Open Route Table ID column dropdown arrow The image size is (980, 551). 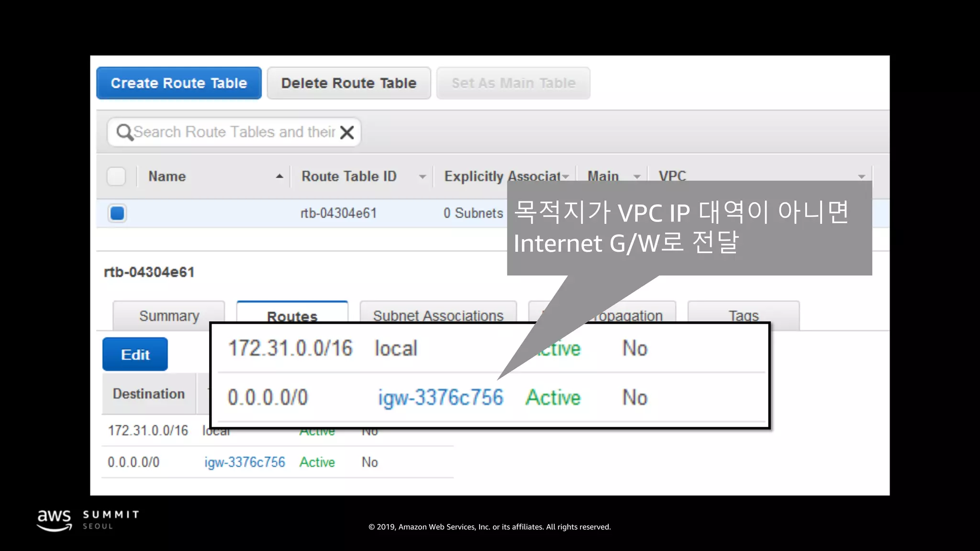[x=423, y=177]
